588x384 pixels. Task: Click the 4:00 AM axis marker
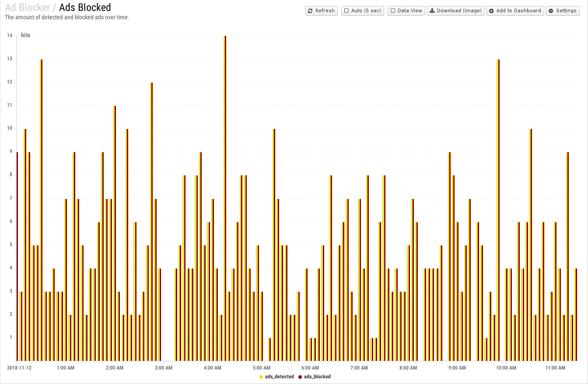coord(212,368)
